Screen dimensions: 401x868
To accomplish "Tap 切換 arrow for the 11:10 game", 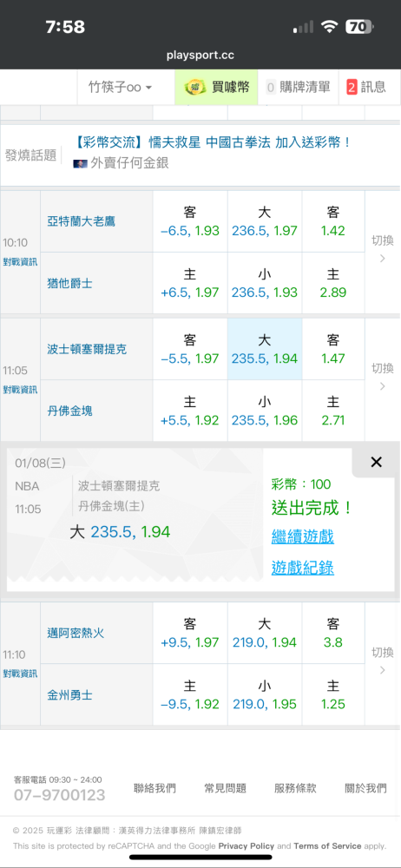I will point(382,661).
